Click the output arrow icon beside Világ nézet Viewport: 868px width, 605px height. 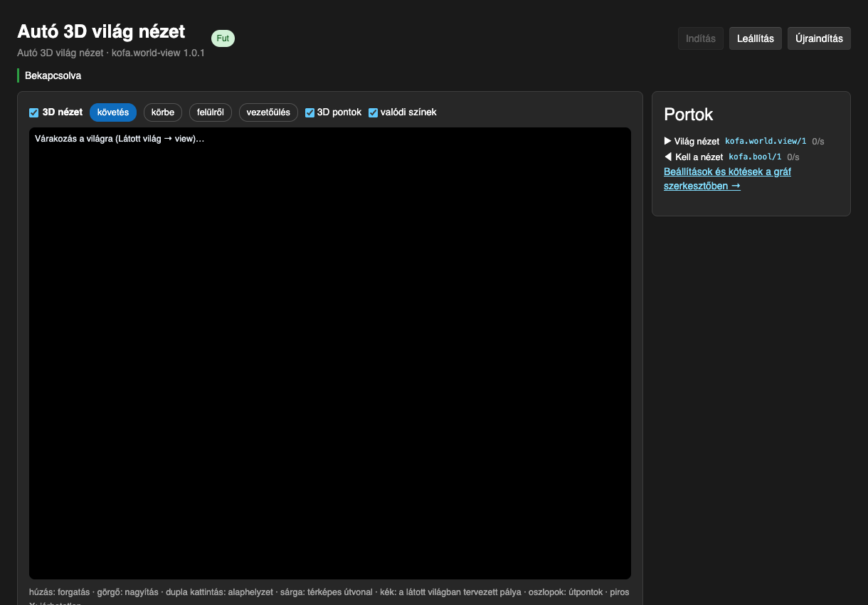coord(667,141)
